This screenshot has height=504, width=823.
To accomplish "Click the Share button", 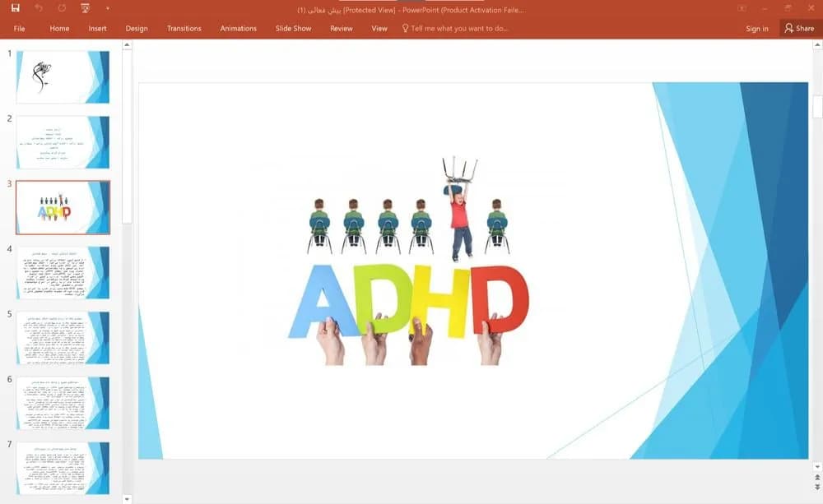I will [x=799, y=28].
